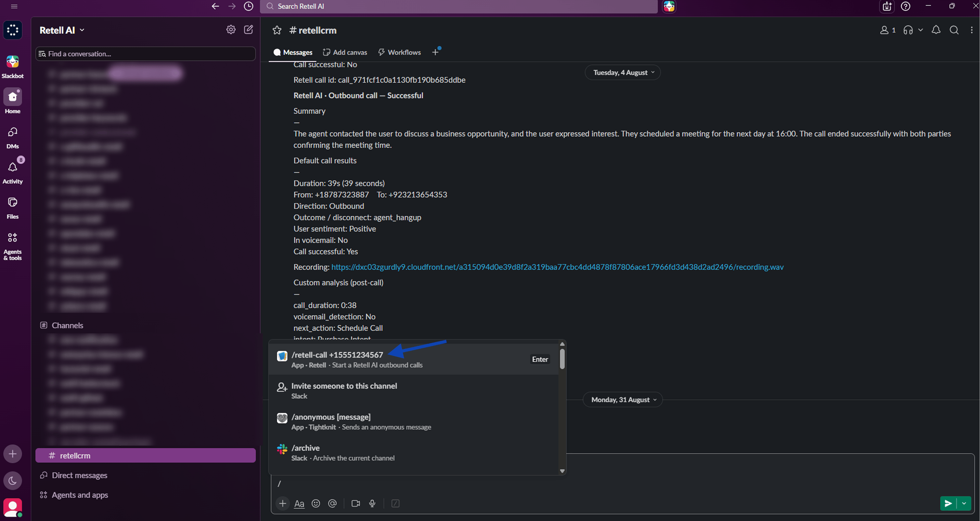Viewport: 980px width, 521px height.
Task: Compose a new message icon
Action: click(x=248, y=30)
